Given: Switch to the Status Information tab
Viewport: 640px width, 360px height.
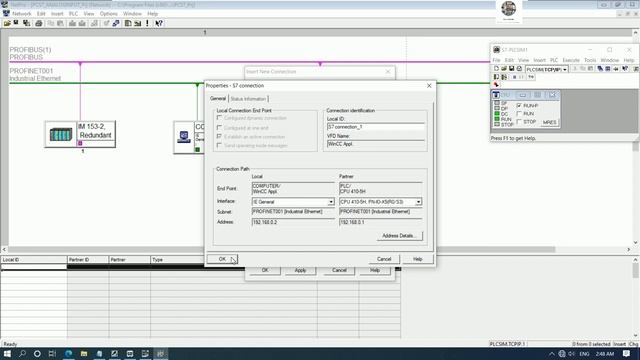Looking at the screenshot, I should point(248,99).
